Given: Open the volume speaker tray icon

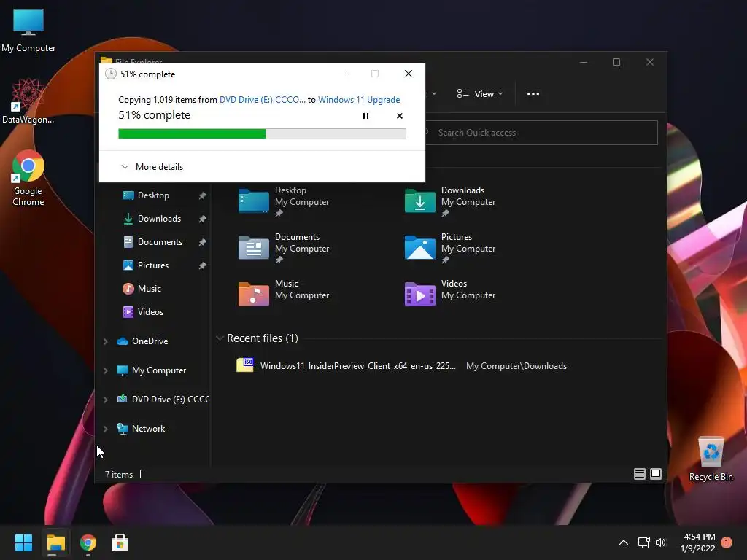Looking at the screenshot, I should pos(660,542).
